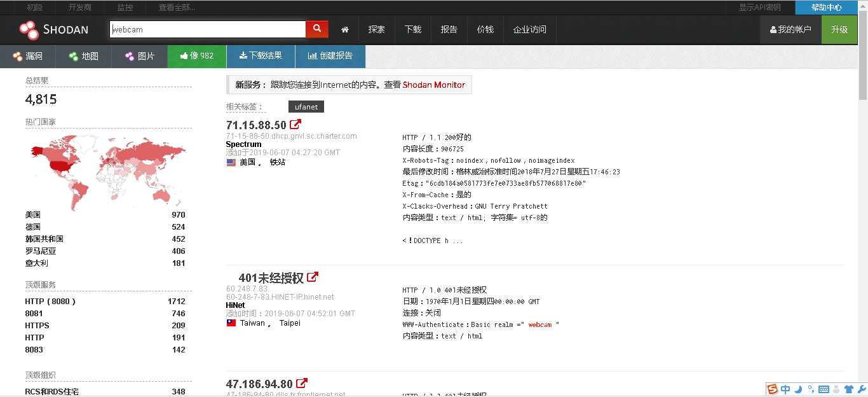Click the 开发商 top bar link
Screen dimensions: 868x397
pyautogui.click(x=79, y=8)
